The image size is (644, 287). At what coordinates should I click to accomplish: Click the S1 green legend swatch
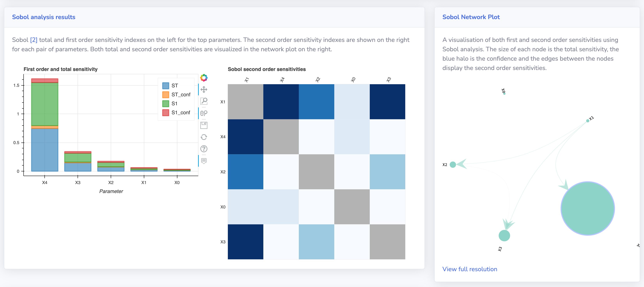coord(165,104)
